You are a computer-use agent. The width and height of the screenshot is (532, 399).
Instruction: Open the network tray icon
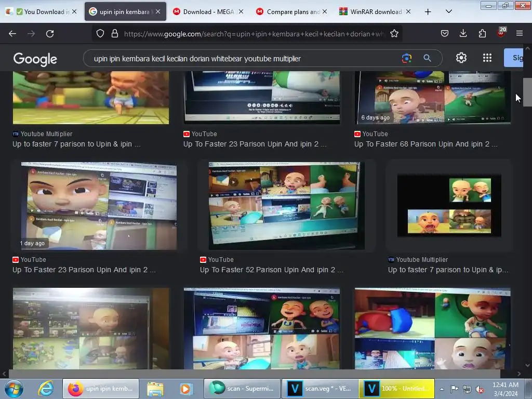coord(467,390)
